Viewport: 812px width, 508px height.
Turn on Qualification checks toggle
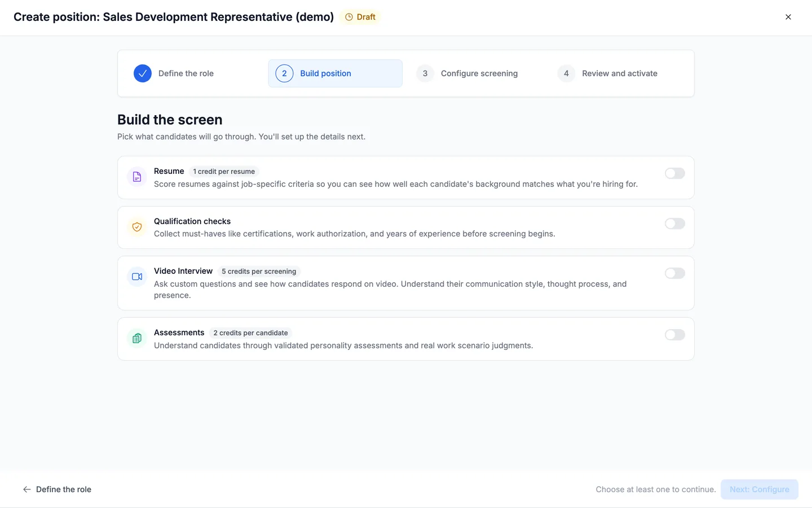pyautogui.click(x=675, y=224)
